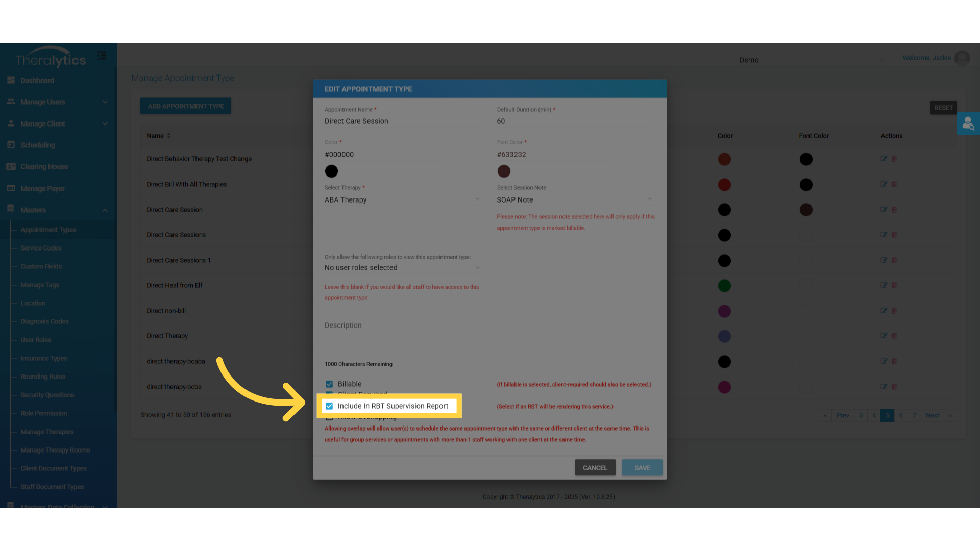Toggle the Billable checkbox
This screenshot has width=980, height=551.
(x=329, y=384)
